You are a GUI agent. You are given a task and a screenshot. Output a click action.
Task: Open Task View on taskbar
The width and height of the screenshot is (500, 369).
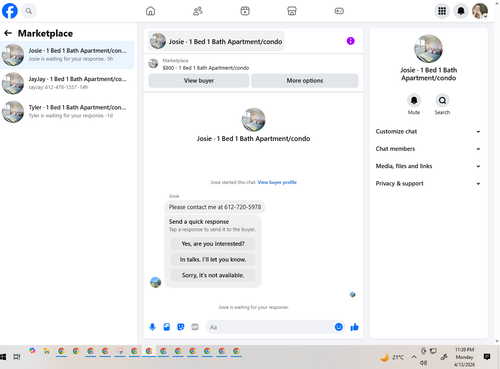[17, 357]
